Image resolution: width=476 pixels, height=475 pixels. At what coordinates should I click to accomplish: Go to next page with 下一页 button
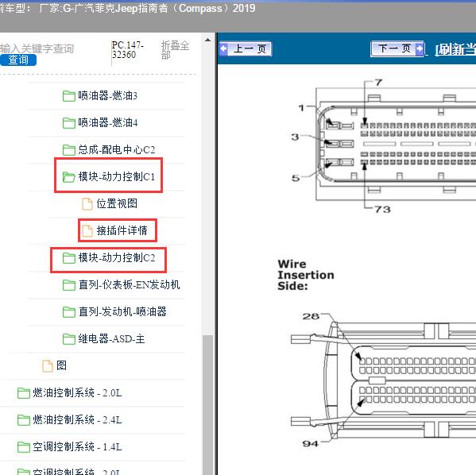(x=397, y=48)
